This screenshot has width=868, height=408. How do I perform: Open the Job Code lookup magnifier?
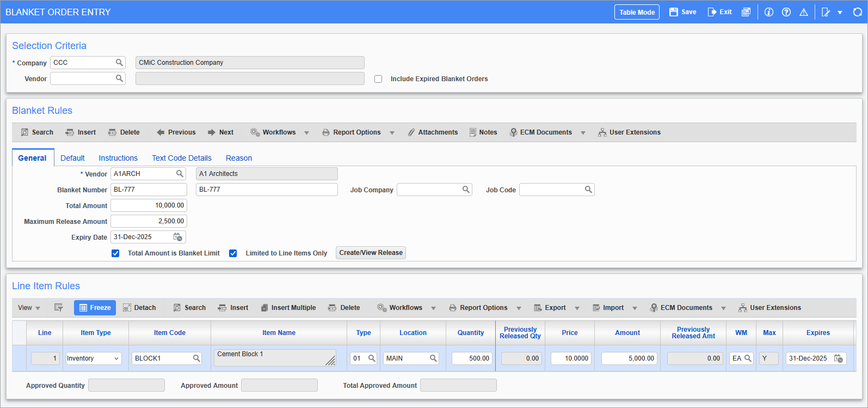coord(588,190)
